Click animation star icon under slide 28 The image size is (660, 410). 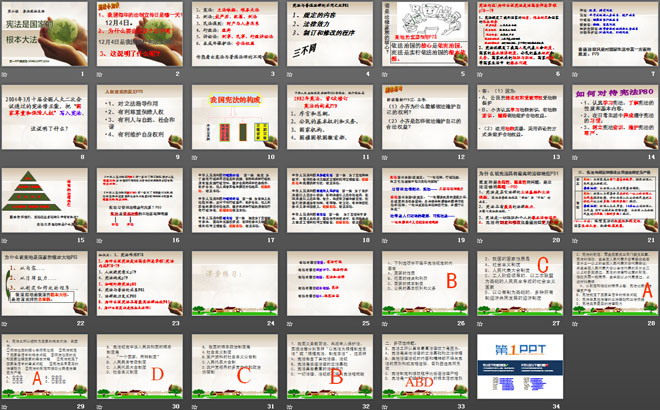tap(575, 324)
